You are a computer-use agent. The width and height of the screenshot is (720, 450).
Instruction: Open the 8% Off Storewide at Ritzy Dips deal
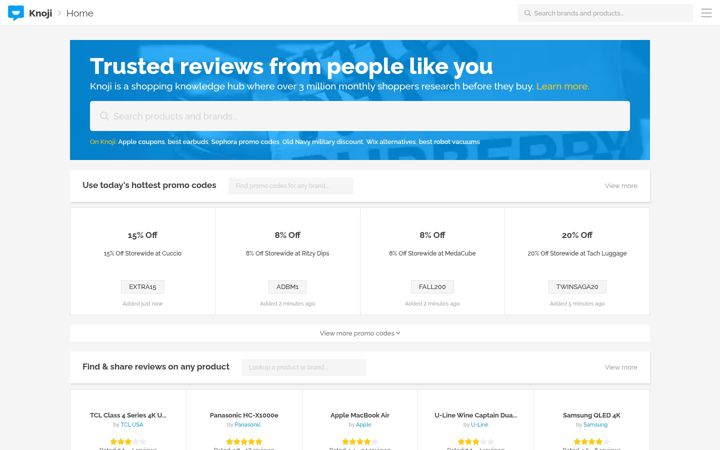tap(287, 253)
